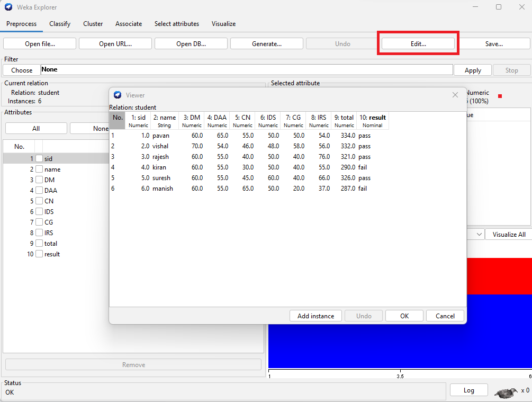Tick the IRS attribute checkbox
Image resolution: width=532 pixels, height=402 pixels.
click(x=39, y=233)
